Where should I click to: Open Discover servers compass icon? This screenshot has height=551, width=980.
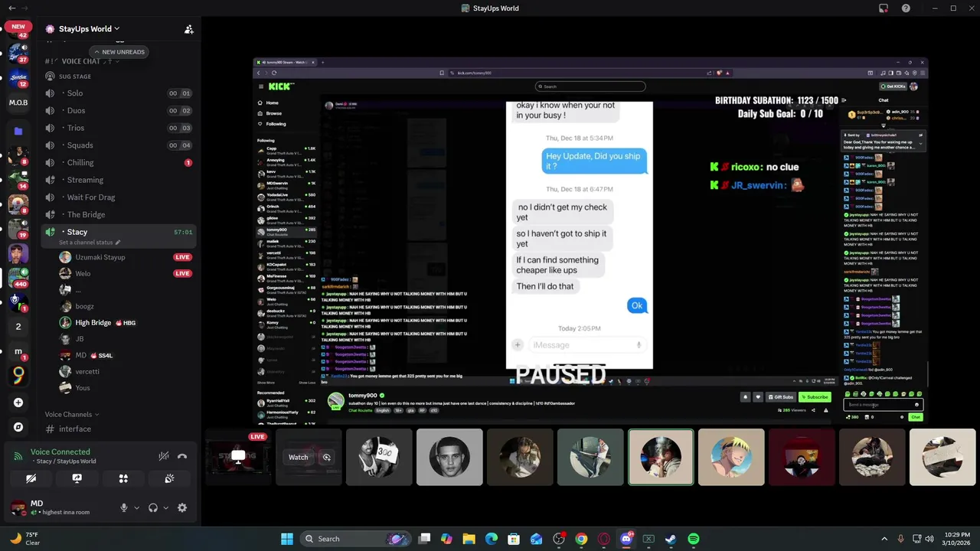coord(18,427)
